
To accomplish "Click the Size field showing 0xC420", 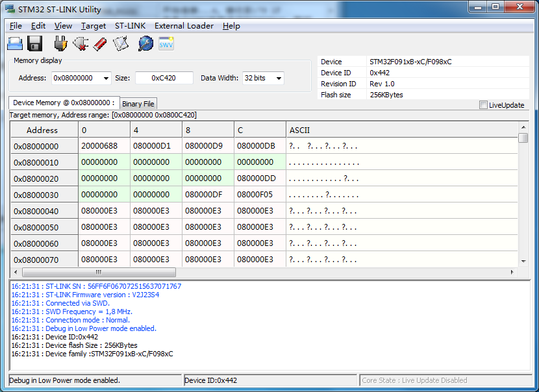I will click(164, 79).
